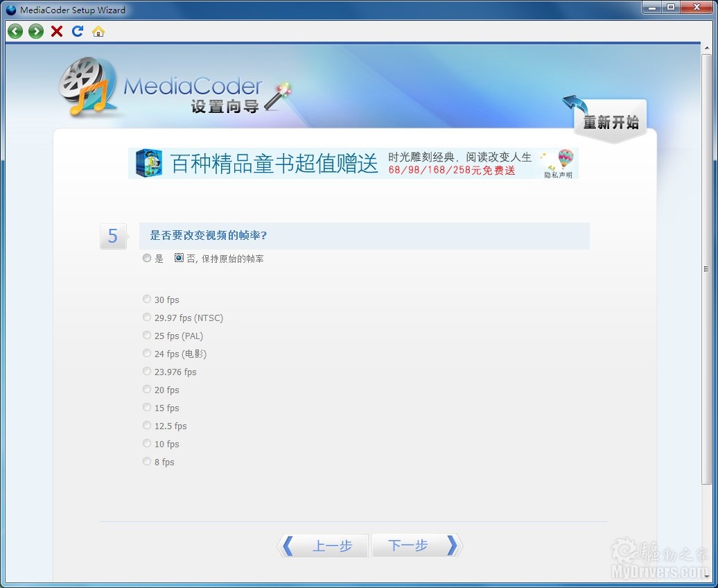This screenshot has width=718, height=588.
Task: Choose the 25 fps (PAL) option
Action: coord(146,335)
